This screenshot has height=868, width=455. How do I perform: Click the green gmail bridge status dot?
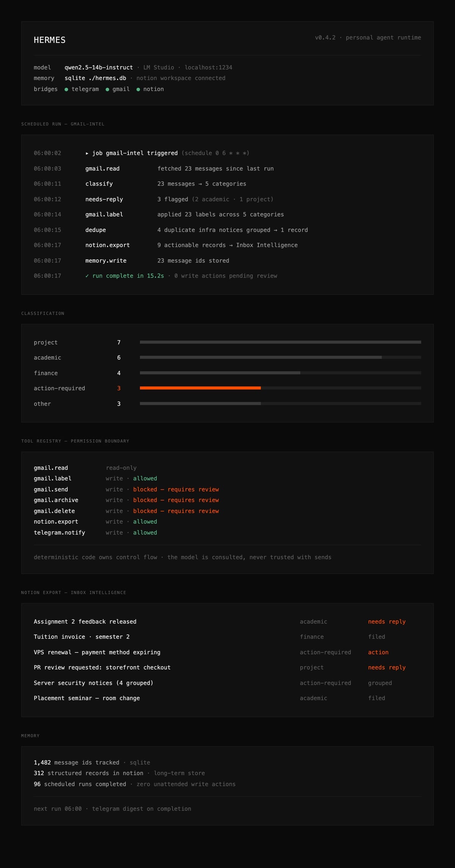point(107,89)
